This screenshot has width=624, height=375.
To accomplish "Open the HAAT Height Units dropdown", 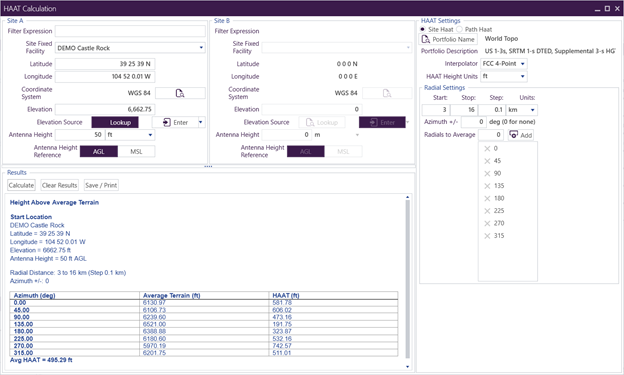I will pos(523,76).
